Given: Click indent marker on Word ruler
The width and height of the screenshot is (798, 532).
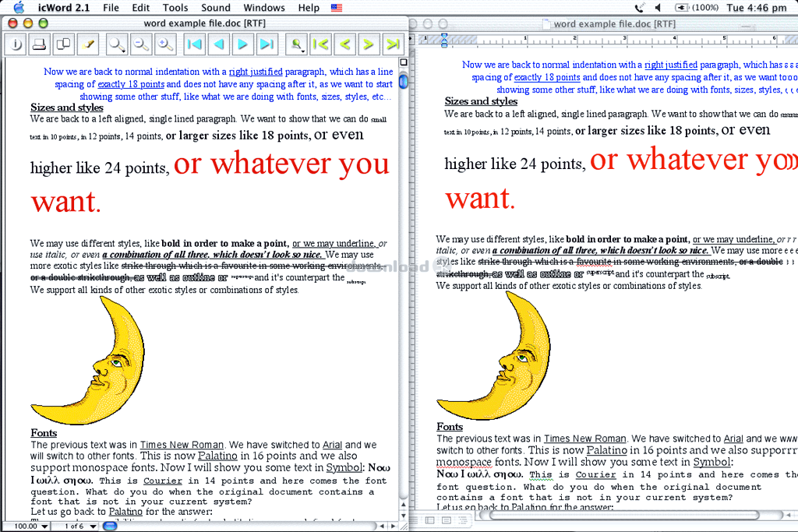Looking at the screenshot, I should pyautogui.click(x=444, y=41).
